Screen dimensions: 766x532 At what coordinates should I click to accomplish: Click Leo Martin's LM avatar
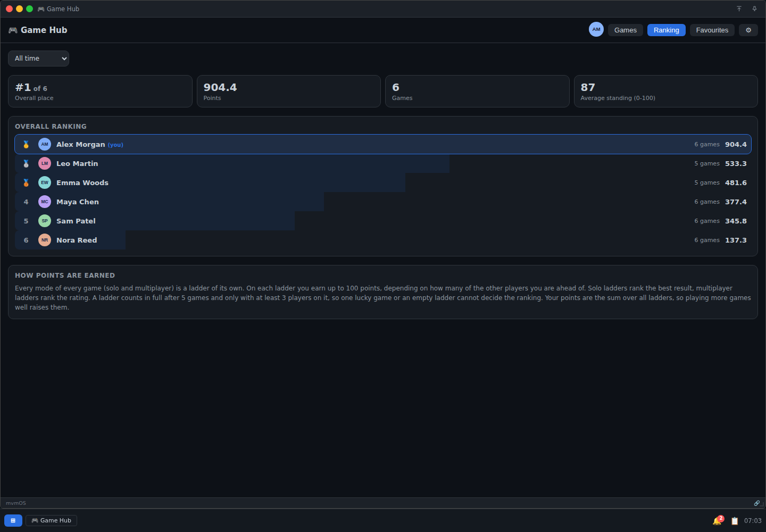(45, 164)
